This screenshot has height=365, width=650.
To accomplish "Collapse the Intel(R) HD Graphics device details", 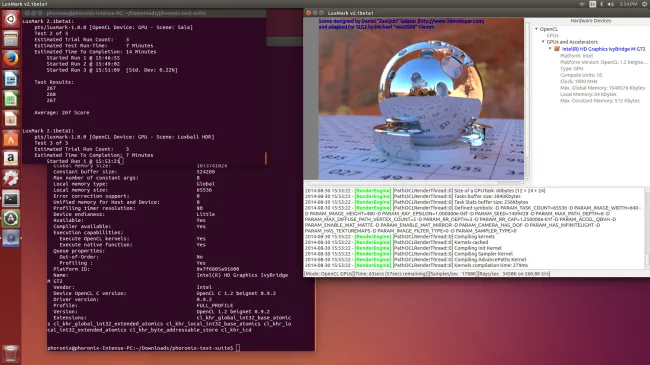I will click(550, 49).
